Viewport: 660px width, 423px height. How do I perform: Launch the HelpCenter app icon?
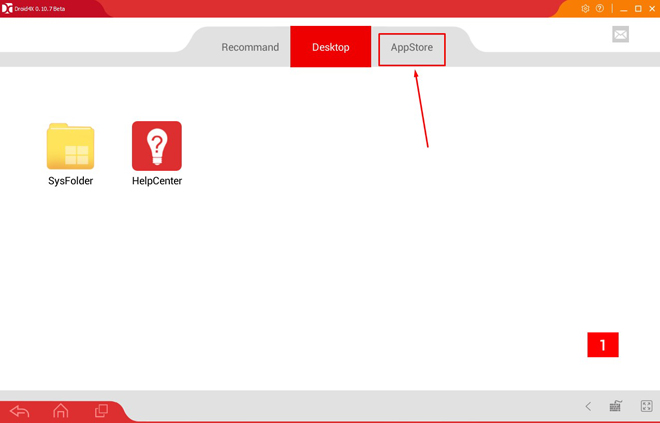click(x=157, y=146)
